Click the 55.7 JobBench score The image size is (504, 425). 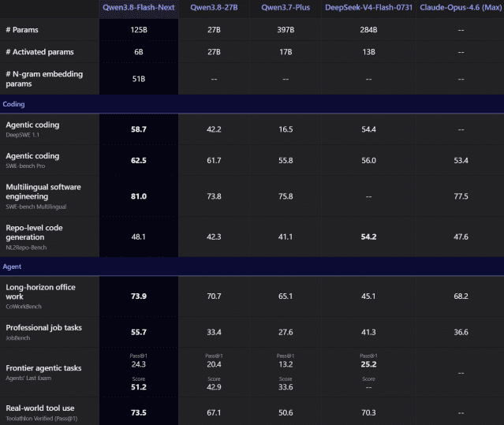point(139,332)
